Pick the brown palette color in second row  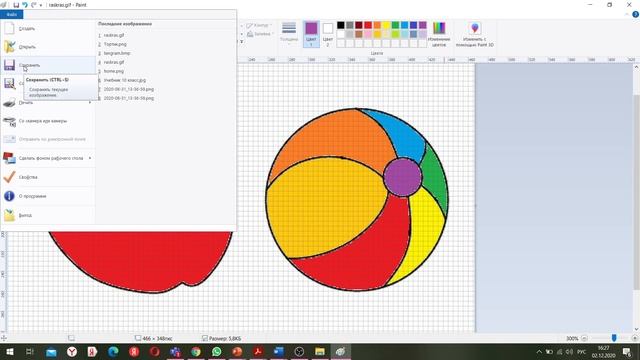click(359, 34)
